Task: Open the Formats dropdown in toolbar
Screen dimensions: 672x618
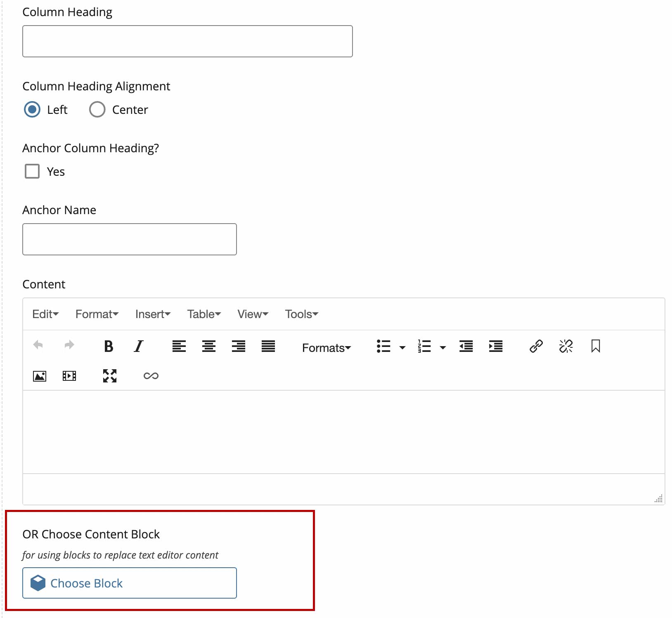Action: click(x=326, y=348)
